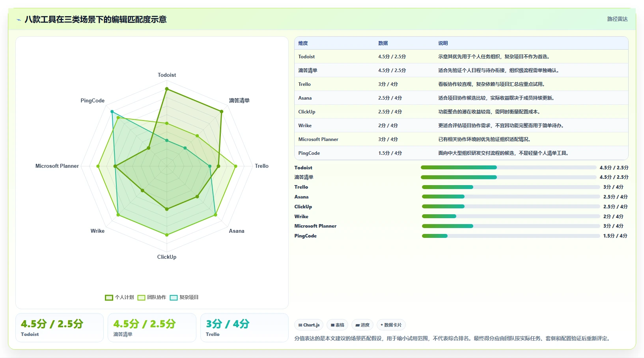Open the Todoist score card 4.5分 / 2.5分
The width and height of the screenshot is (644, 358).
pos(60,328)
